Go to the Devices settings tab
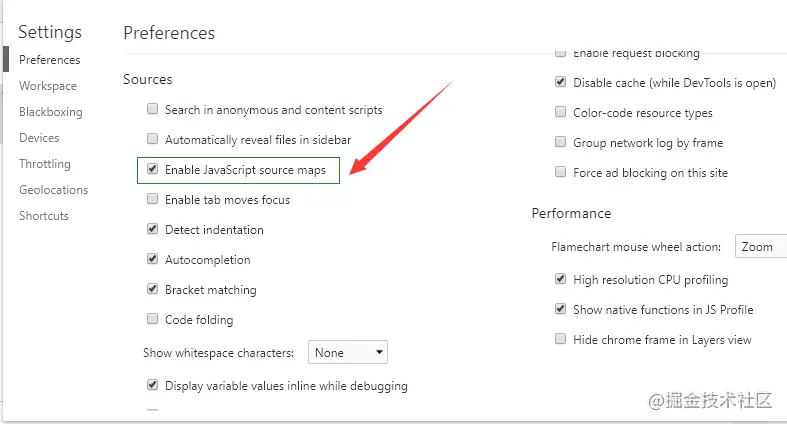This screenshot has width=787, height=424. point(39,138)
